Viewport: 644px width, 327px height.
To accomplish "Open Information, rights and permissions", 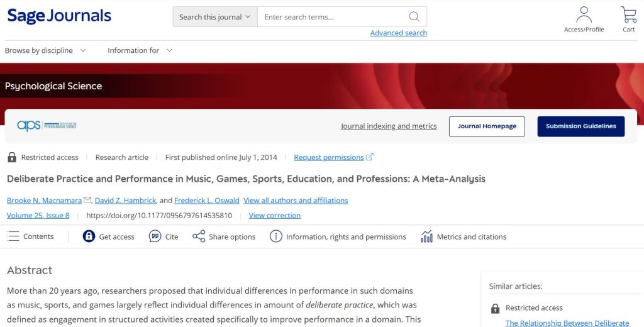I will [275, 236].
